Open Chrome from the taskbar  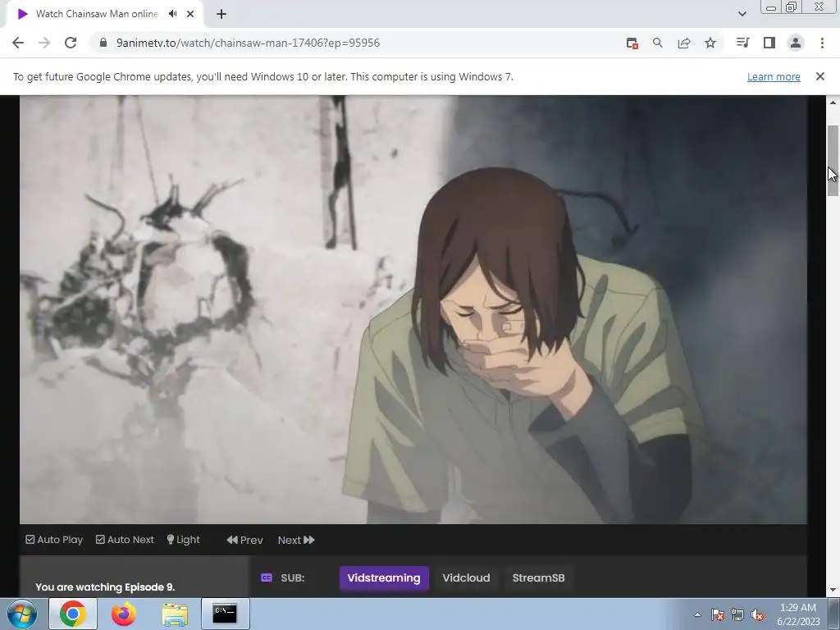tap(73, 614)
